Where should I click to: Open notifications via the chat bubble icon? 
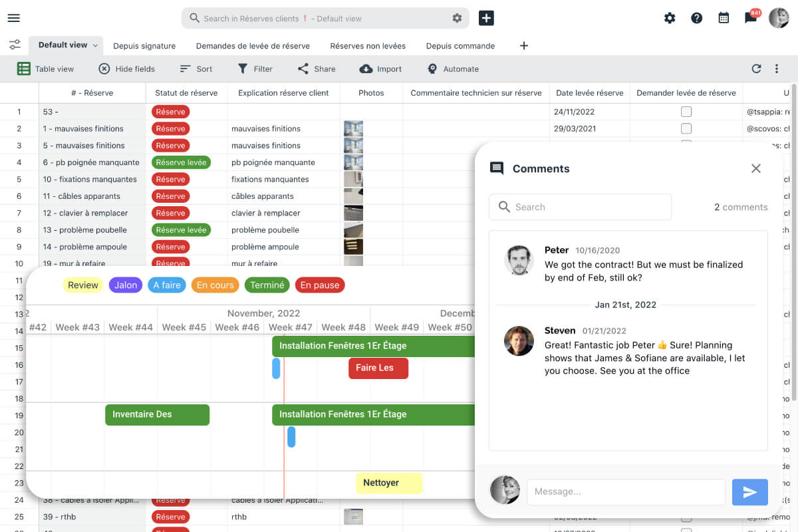pyautogui.click(x=751, y=18)
